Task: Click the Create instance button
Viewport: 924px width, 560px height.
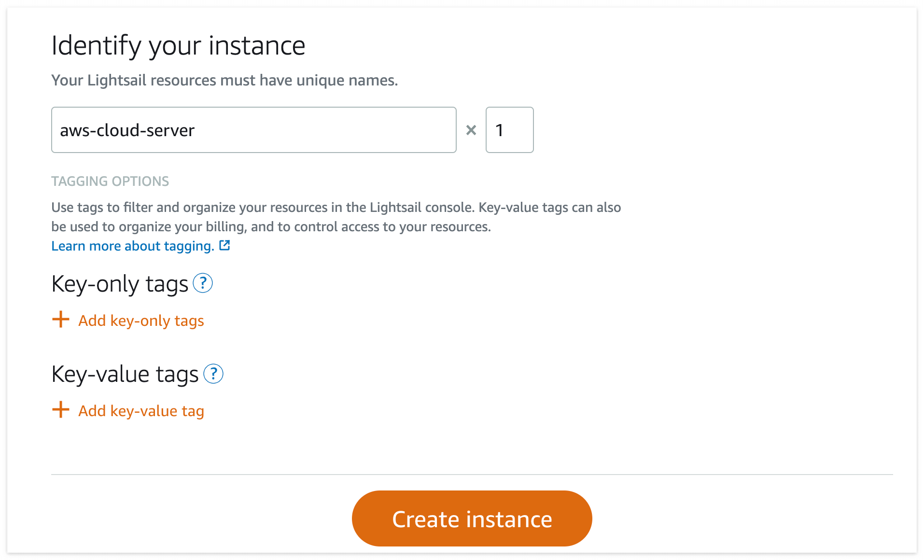Action: 472,518
